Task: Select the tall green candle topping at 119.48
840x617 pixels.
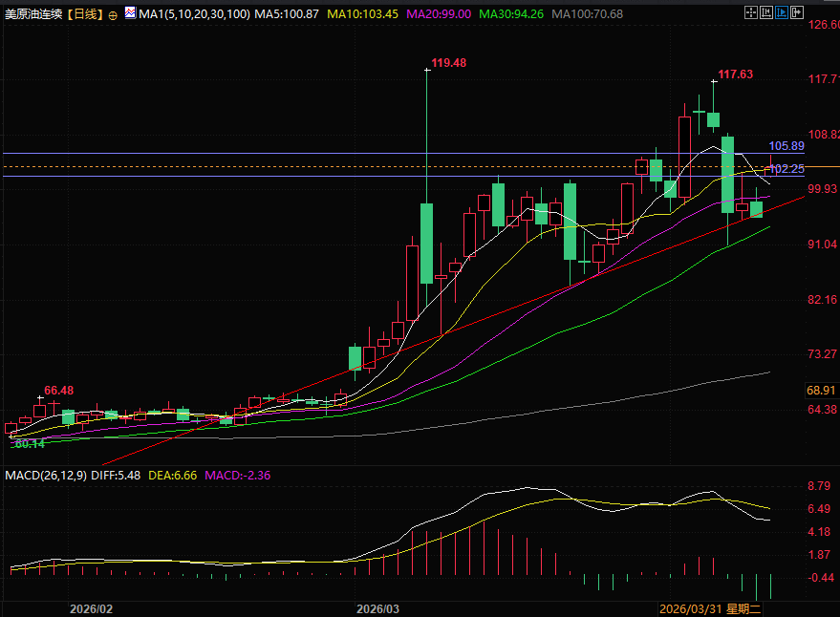Action: pos(426,244)
